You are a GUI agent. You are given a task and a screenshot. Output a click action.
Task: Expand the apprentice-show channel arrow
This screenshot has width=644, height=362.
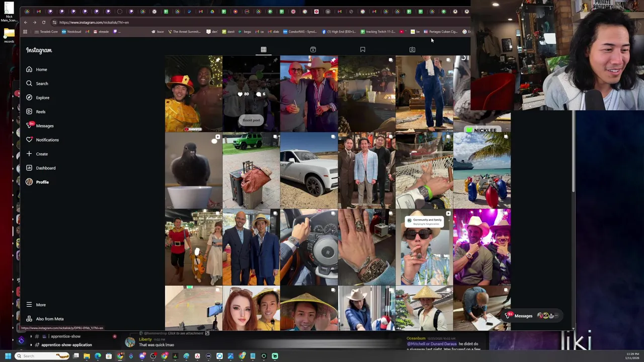[x=31, y=336]
